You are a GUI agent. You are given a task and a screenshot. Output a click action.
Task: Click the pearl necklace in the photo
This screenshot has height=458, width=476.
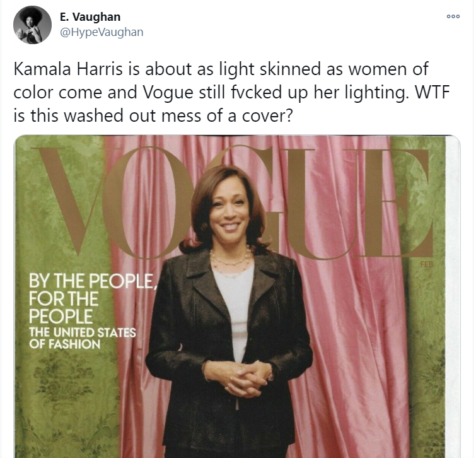(231, 258)
